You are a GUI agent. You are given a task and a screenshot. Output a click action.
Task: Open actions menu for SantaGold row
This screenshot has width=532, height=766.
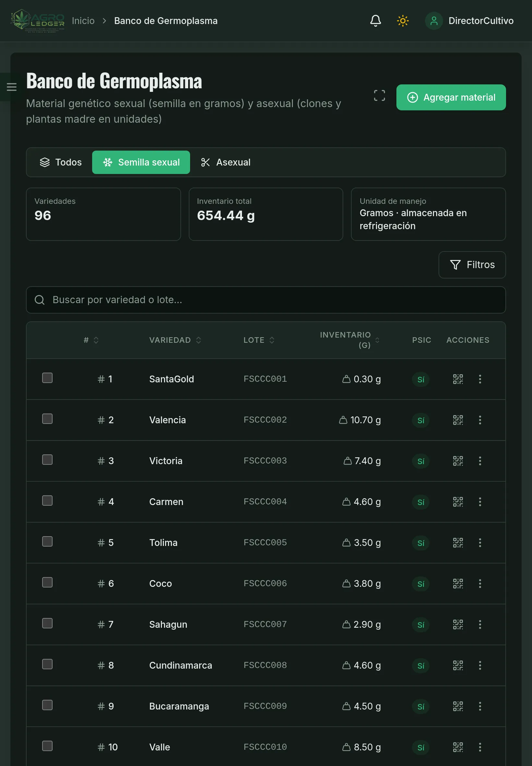(480, 379)
